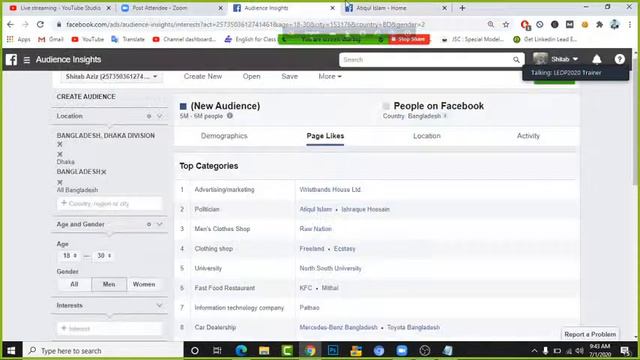Expand the Interests section chevron

(x=160, y=305)
